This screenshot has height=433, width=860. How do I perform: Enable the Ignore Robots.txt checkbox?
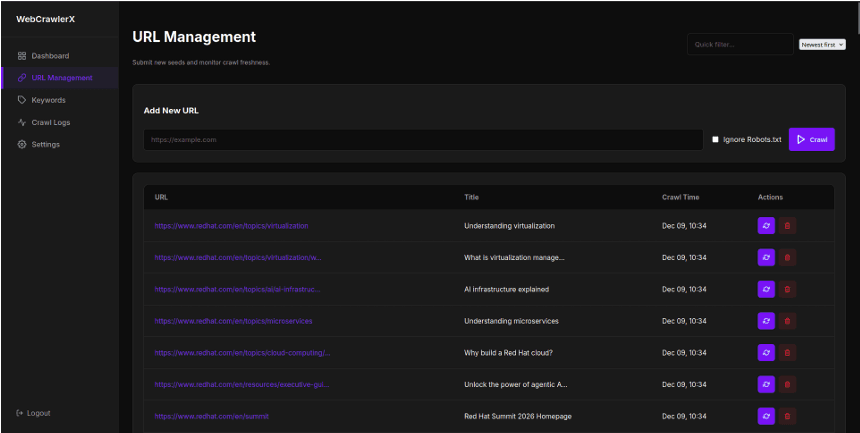coord(715,140)
